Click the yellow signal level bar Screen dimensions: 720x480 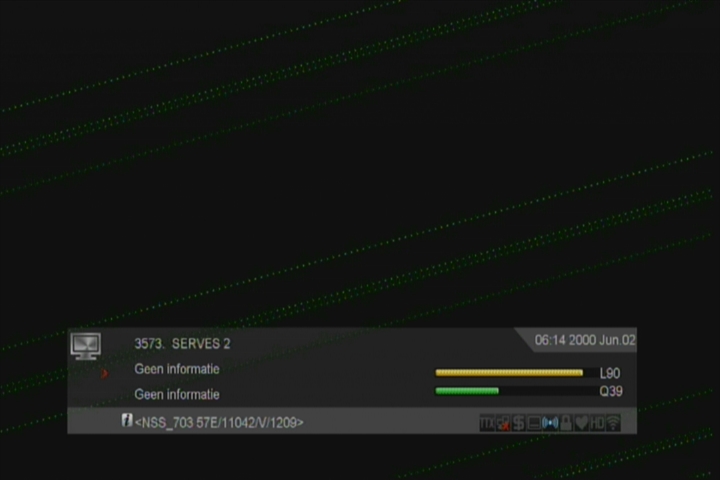click(x=509, y=373)
